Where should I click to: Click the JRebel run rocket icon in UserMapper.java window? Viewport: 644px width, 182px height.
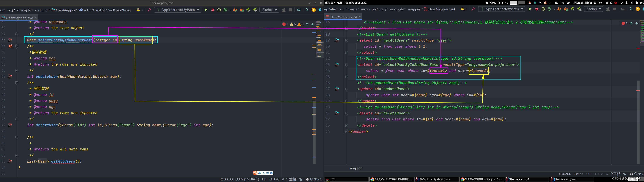(248, 10)
